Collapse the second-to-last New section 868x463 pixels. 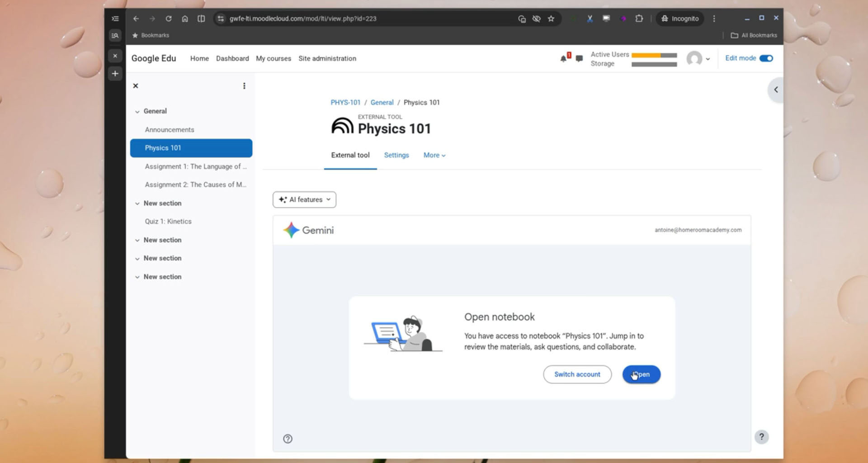(x=137, y=258)
